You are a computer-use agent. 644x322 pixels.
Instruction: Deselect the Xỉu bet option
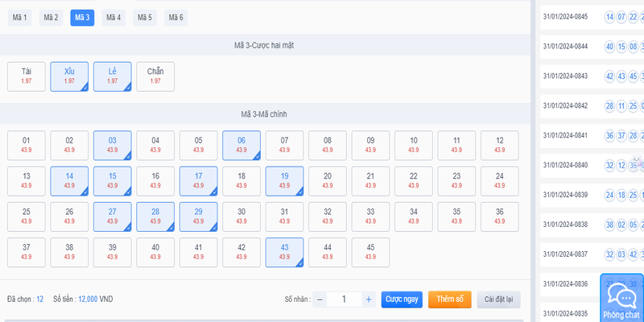click(x=69, y=76)
